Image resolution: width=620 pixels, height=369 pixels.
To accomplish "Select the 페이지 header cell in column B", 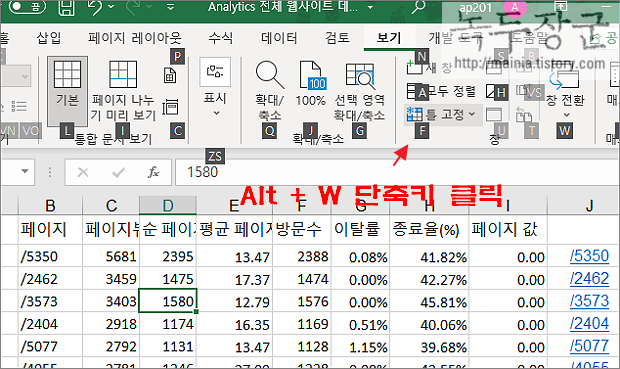I will pyautogui.click(x=50, y=229).
